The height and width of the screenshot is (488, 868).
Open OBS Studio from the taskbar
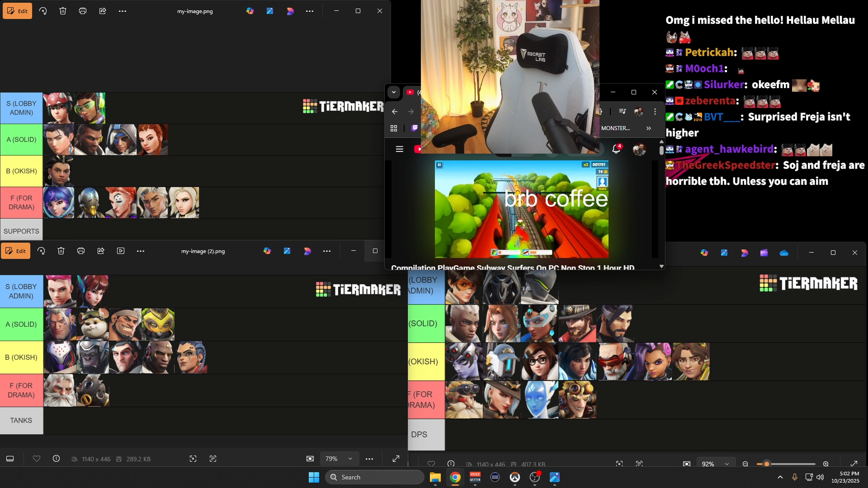[x=535, y=477]
